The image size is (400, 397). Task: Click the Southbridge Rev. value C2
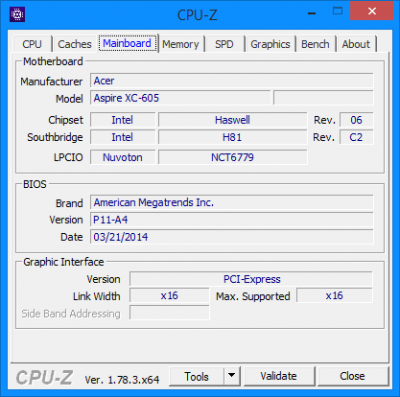[356, 137]
